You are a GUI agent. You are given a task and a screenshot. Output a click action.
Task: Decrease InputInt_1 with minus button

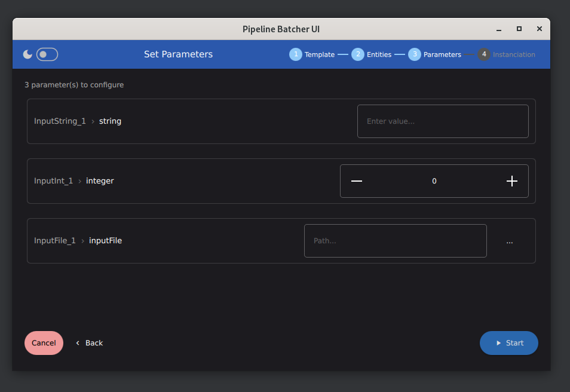click(357, 181)
